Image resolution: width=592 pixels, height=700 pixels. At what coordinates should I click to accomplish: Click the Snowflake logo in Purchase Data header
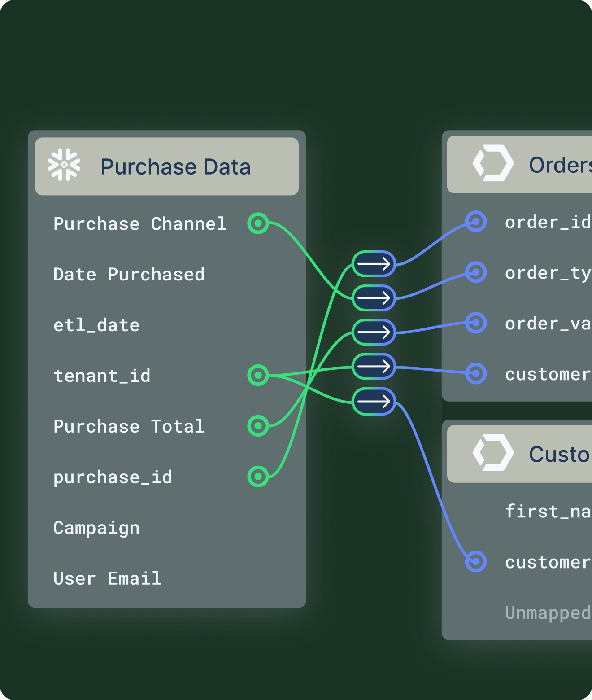64,165
